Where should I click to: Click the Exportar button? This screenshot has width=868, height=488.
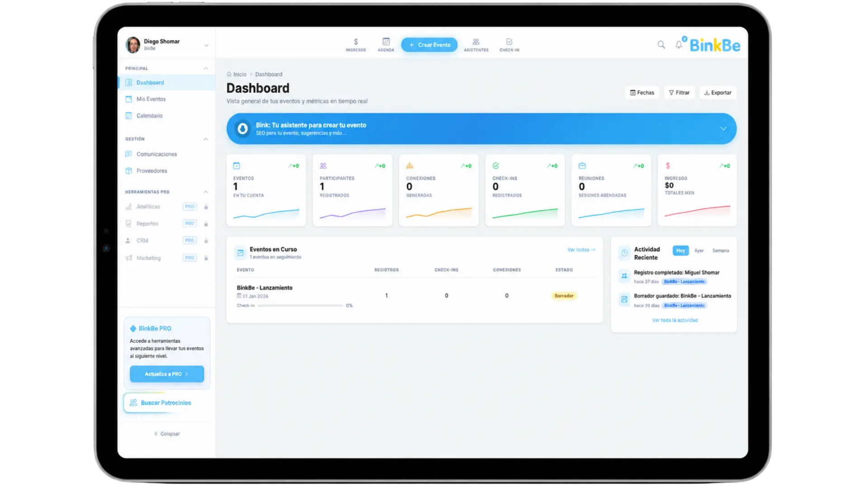coord(718,93)
